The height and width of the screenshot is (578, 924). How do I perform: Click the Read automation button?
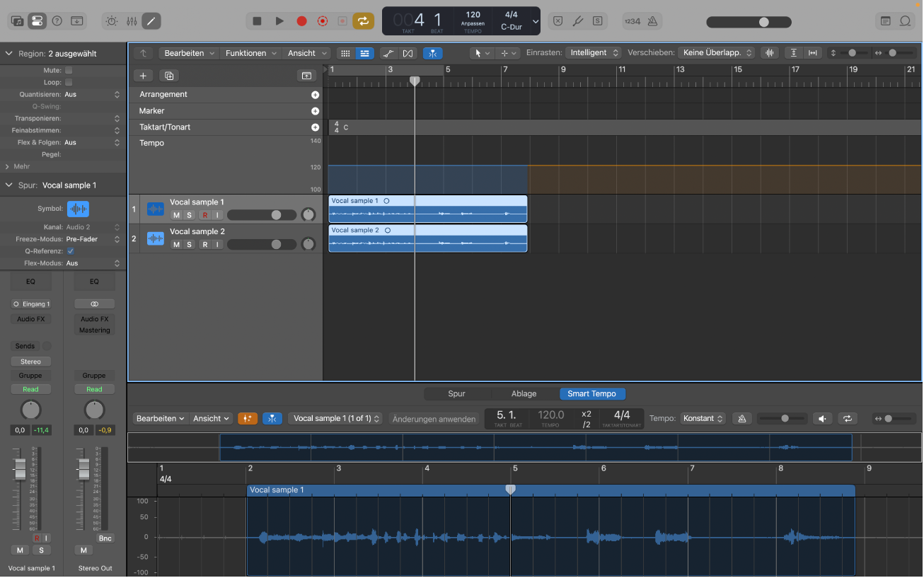click(30, 388)
